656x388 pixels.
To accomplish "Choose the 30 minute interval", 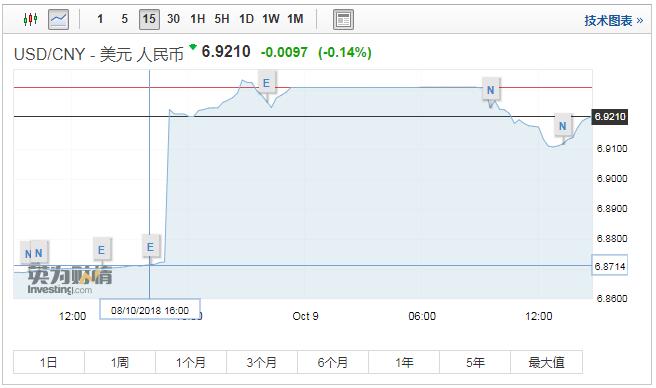I will [173, 19].
